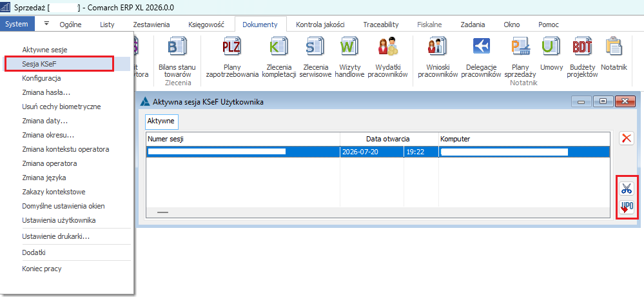Sort by Komputer column header
The width and height of the screenshot is (644, 297).
point(525,139)
